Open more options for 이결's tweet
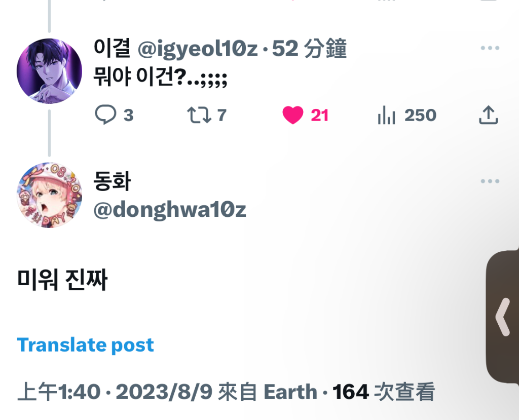Screen dimensions: 519x420 coord(490,48)
